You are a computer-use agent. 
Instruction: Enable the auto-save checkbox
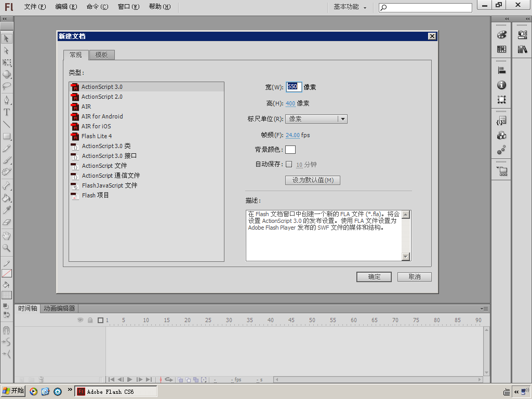[x=289, y=164]
